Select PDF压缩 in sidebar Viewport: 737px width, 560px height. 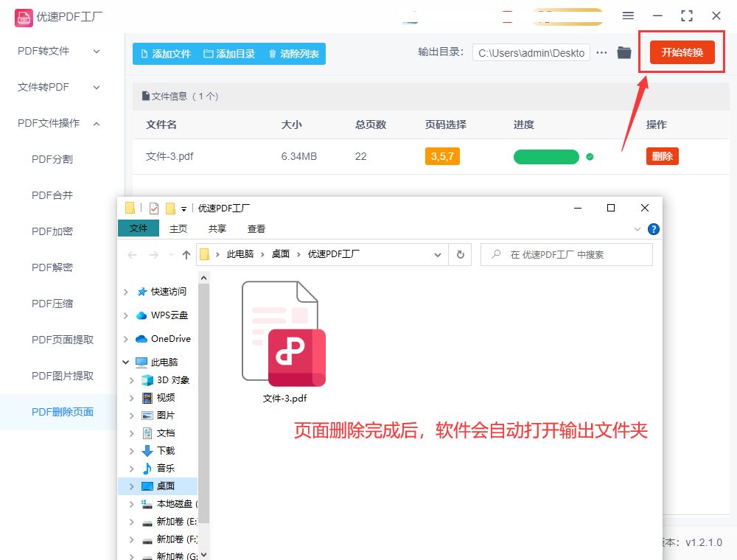52,304
